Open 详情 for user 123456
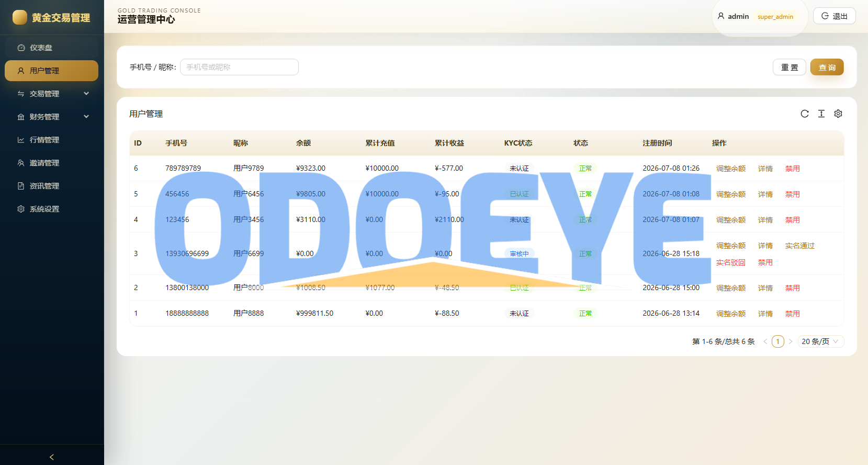The height and width of the screenshot is (465, 868). pyautogui.click(x=765, y=220)
